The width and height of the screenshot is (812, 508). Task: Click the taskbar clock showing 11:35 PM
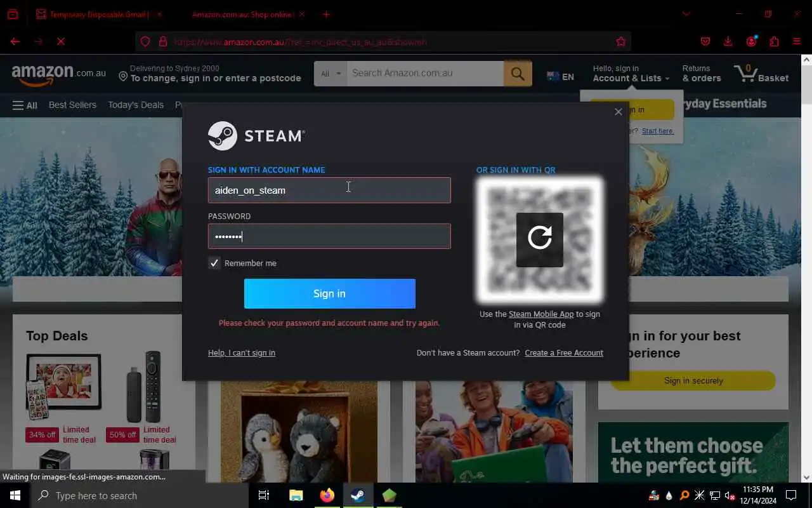click(x=757, y=495)
